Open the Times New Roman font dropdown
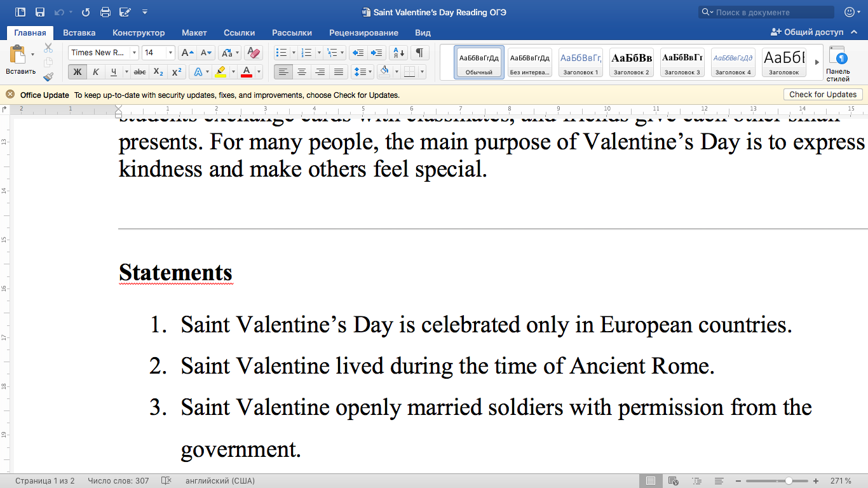 pos(134,52)
